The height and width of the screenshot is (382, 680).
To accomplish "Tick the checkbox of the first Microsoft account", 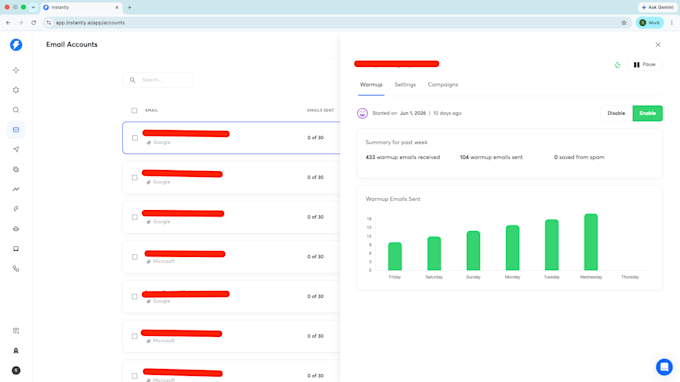I will (x=135, y=257).
